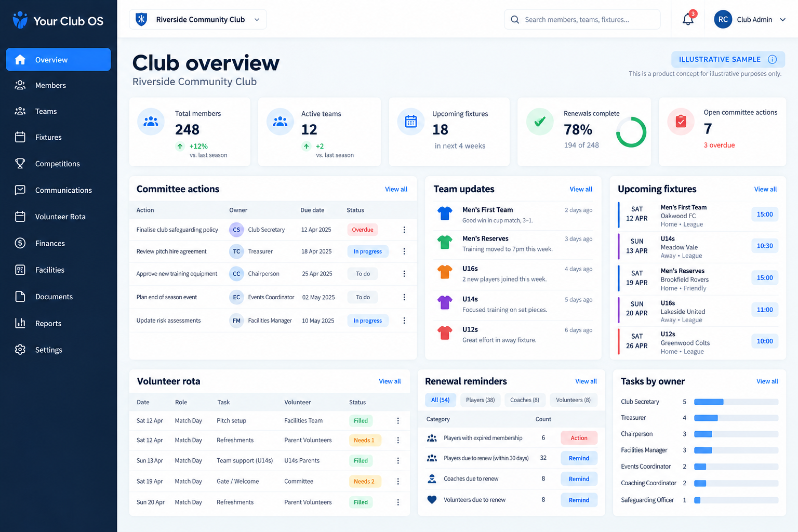Navigate to Volunteer Rota in sidebar
Image resolution: width=798 pixels, height=532 pixels.
point(58,217)
